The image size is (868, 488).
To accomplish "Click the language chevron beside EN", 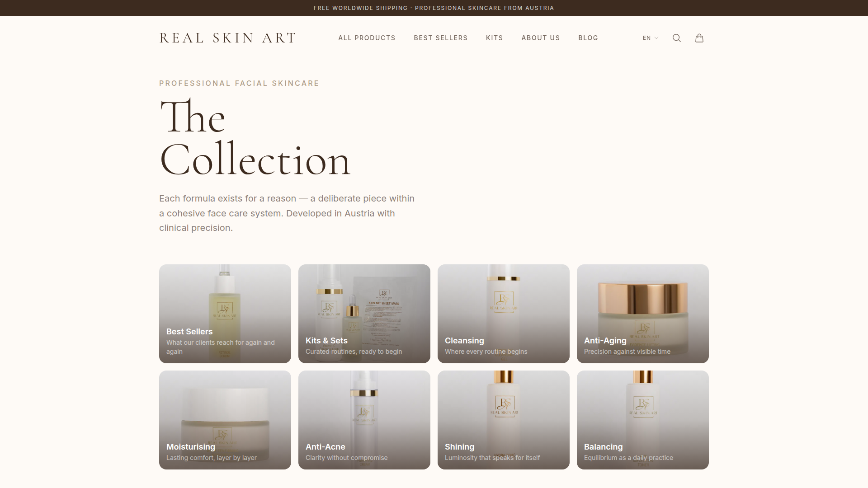I will 656,38.
